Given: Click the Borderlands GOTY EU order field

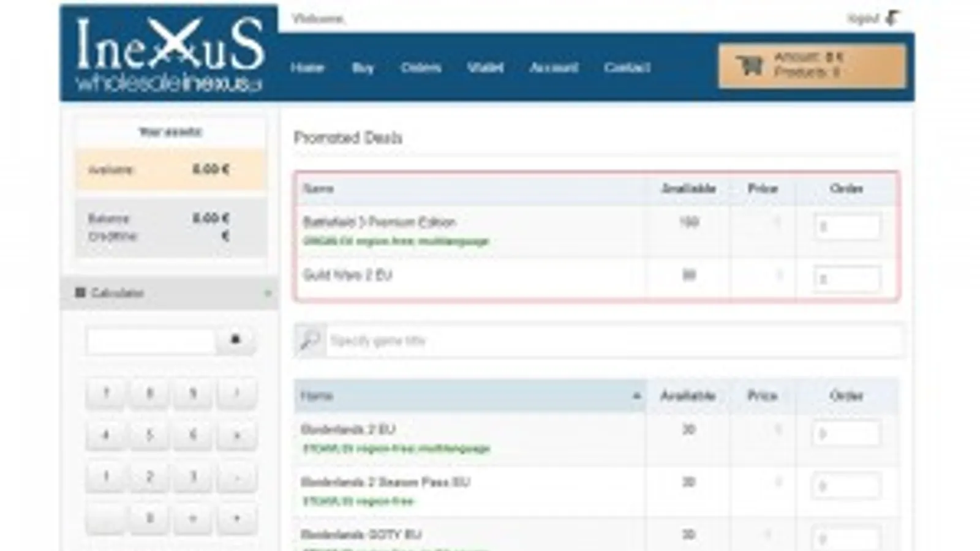Looking at the screenshot, I should 847,539.
